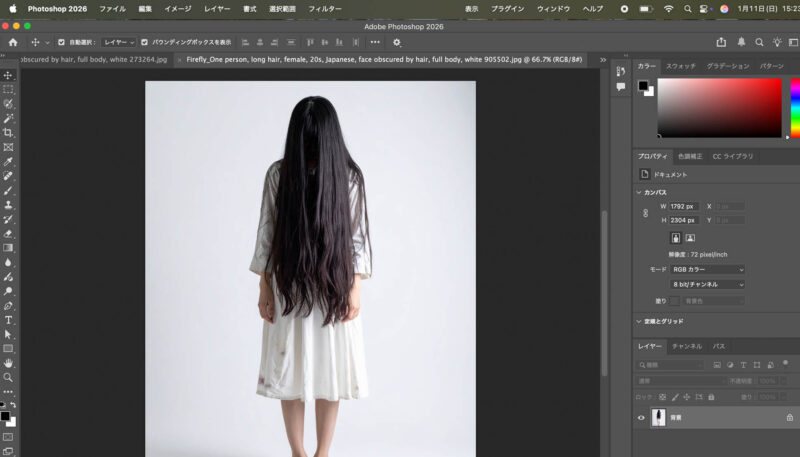Toggle layer filtering on/off switch

point(785,364)
